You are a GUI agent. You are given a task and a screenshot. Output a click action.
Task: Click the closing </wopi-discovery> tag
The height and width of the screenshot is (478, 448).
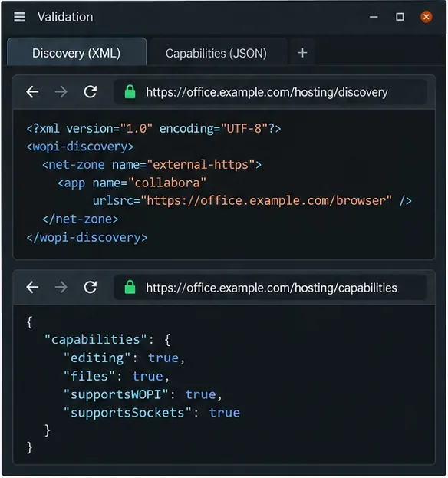click(87, 237)
